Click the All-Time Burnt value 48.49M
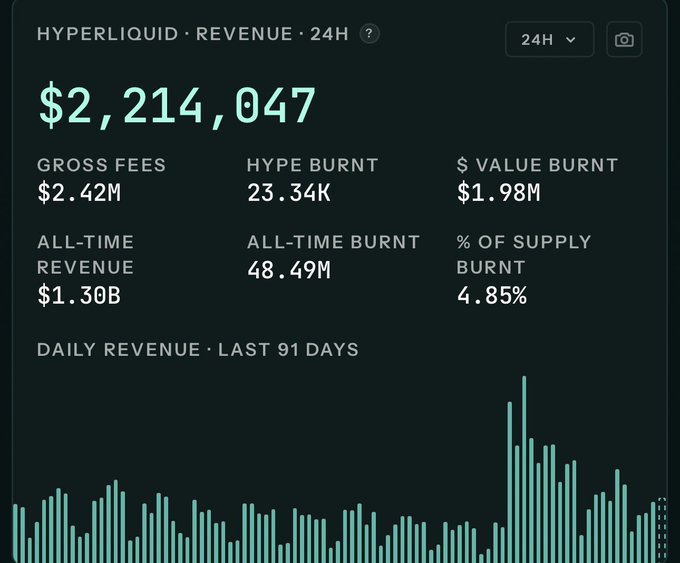 pos(289,270)
